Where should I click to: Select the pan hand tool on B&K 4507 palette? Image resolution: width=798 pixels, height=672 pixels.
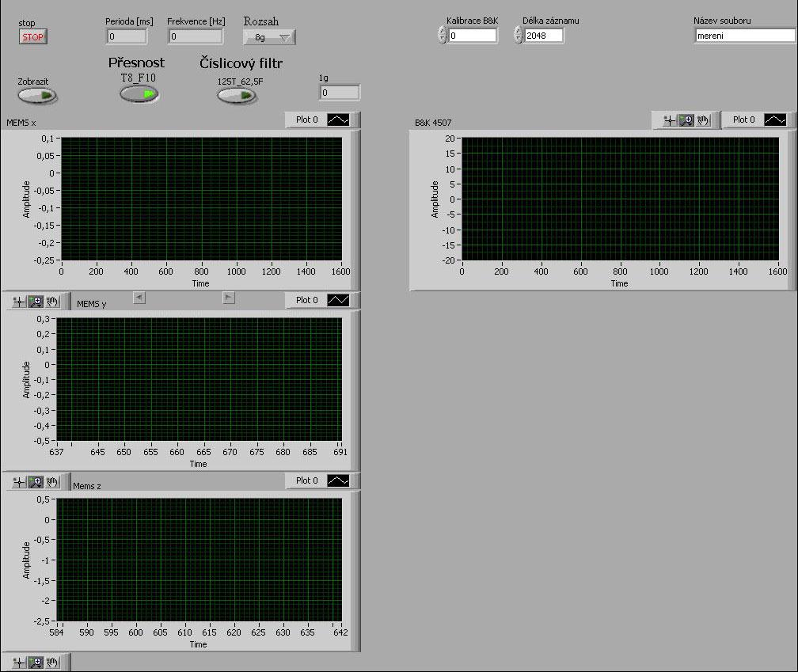pos(703,120)
